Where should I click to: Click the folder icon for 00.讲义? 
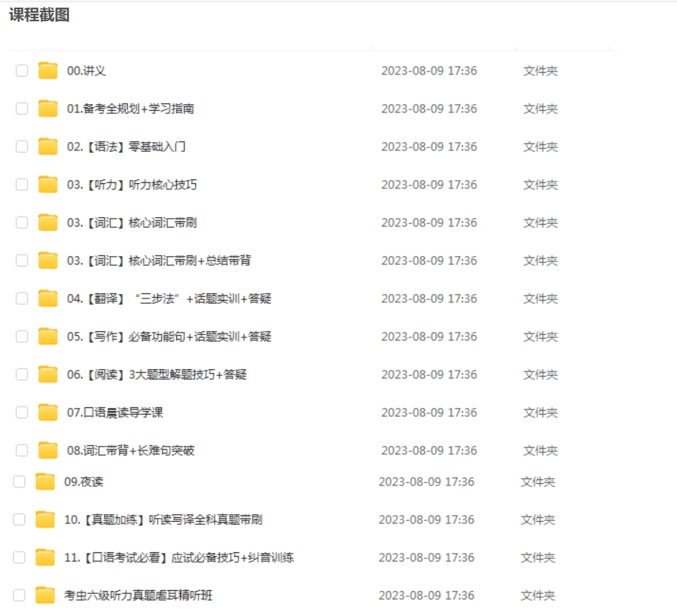click(x=48, y=71)
